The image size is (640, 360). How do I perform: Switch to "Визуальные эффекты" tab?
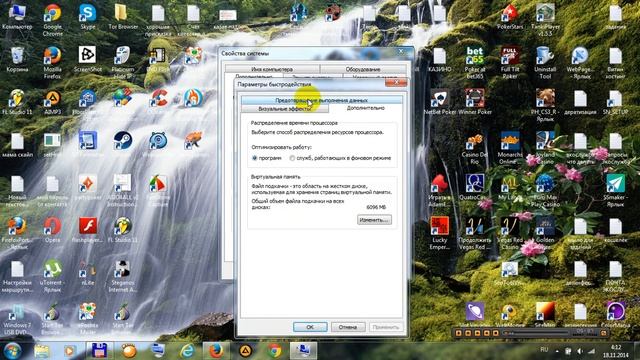(284, 109)
